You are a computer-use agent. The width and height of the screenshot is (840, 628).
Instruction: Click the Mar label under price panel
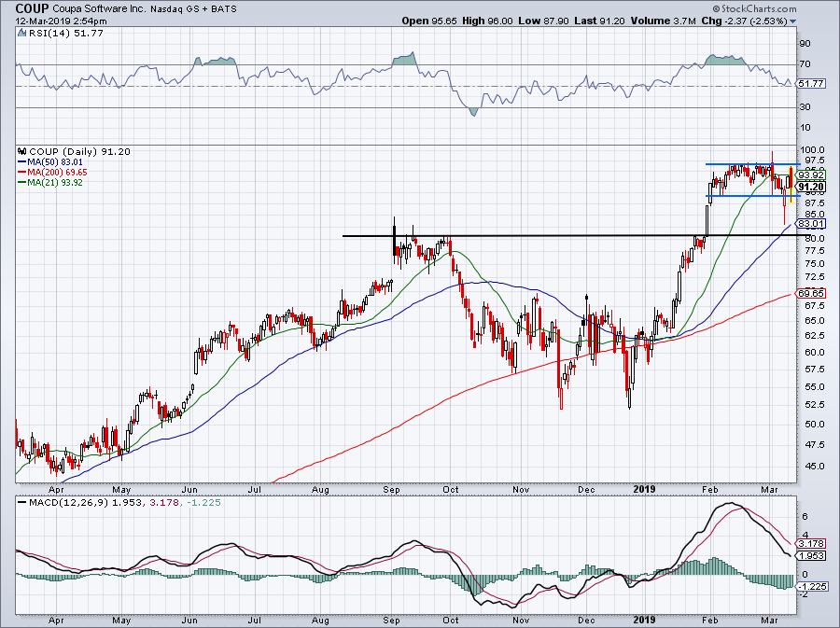(x=769, y=489)
